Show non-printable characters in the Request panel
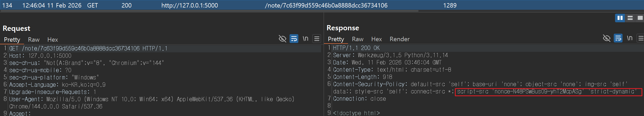The width and height of the screenshot is (644, 116). pos(306,39)
